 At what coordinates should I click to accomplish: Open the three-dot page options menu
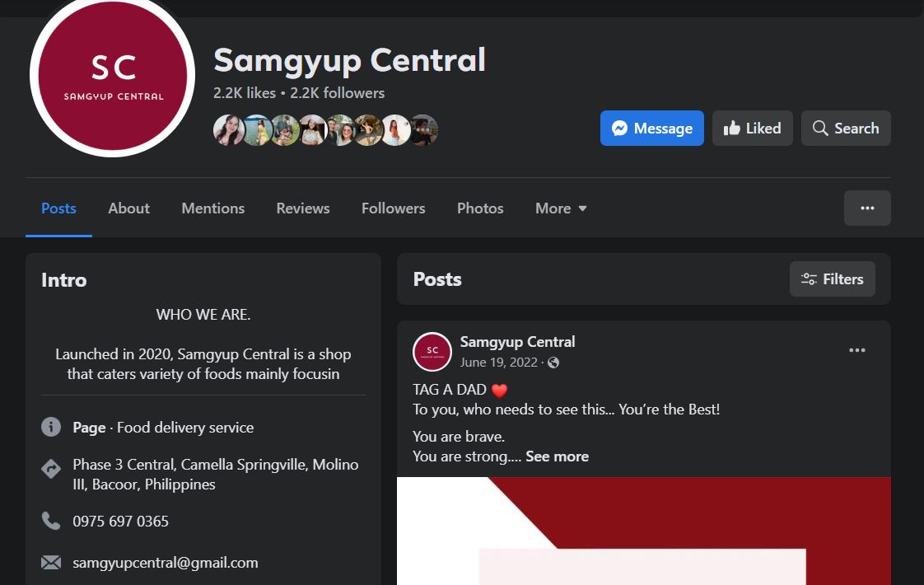coord(867,208)
